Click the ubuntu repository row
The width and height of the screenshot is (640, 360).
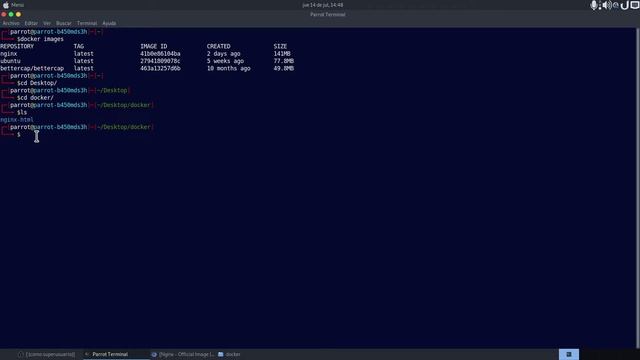(x=147, y=61)
